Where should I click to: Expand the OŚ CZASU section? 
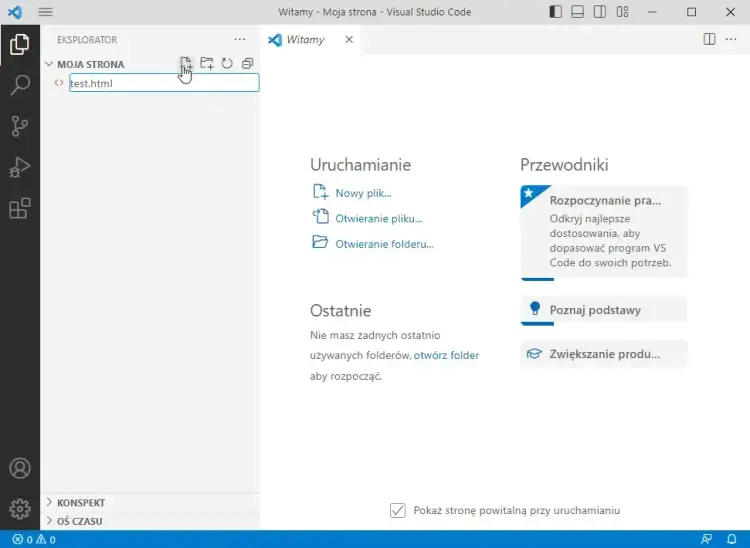coord(151,521)
